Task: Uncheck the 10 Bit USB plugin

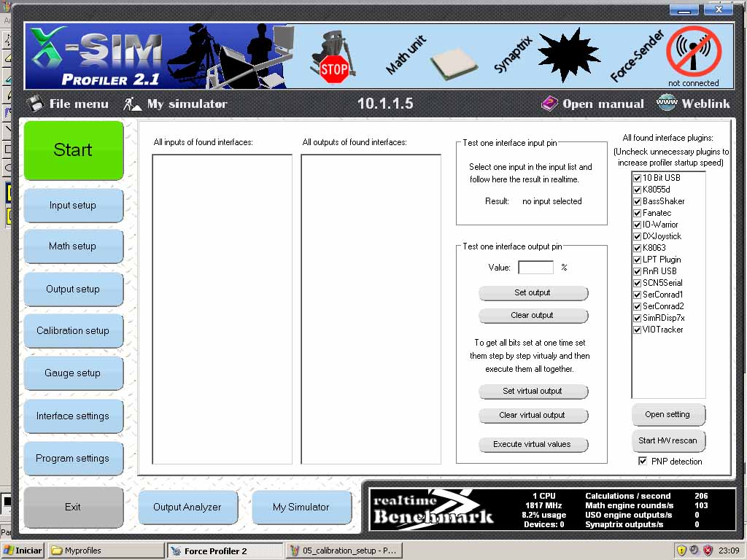Action: (x=637, y=178)
